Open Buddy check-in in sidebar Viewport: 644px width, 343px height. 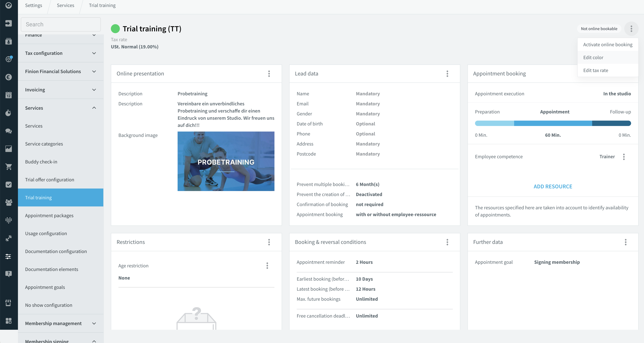coord(61,162)
